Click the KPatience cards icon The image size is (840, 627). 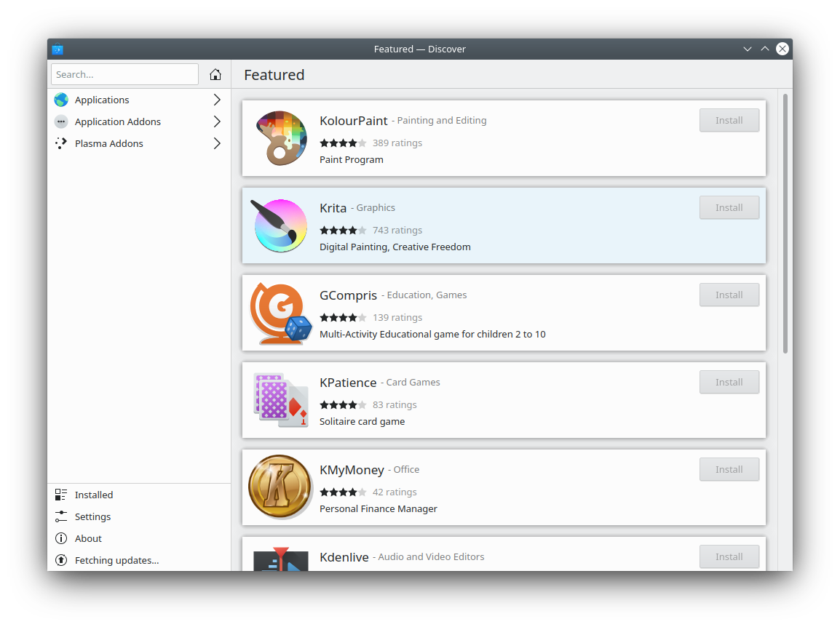click(281, 400)
